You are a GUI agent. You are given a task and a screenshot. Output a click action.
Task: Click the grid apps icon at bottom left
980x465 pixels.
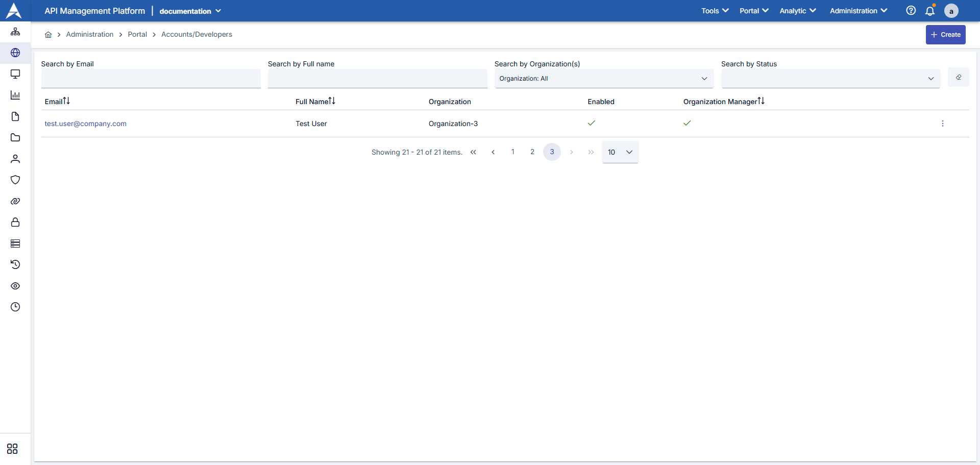(x=12, y=449)
